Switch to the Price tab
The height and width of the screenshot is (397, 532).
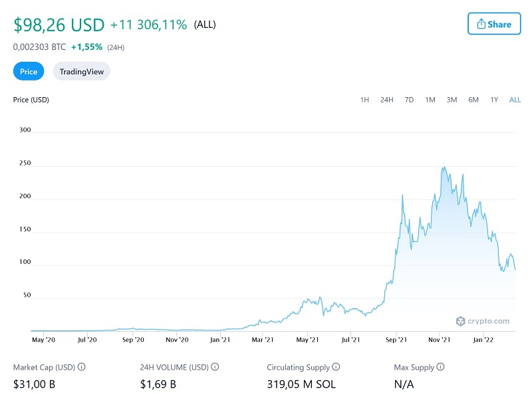coord(29,72)
